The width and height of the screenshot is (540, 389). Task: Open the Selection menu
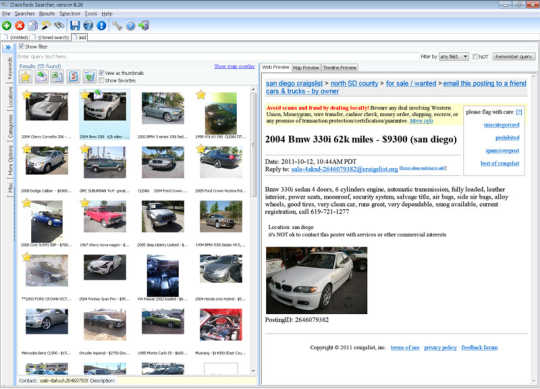pos(70,14)
